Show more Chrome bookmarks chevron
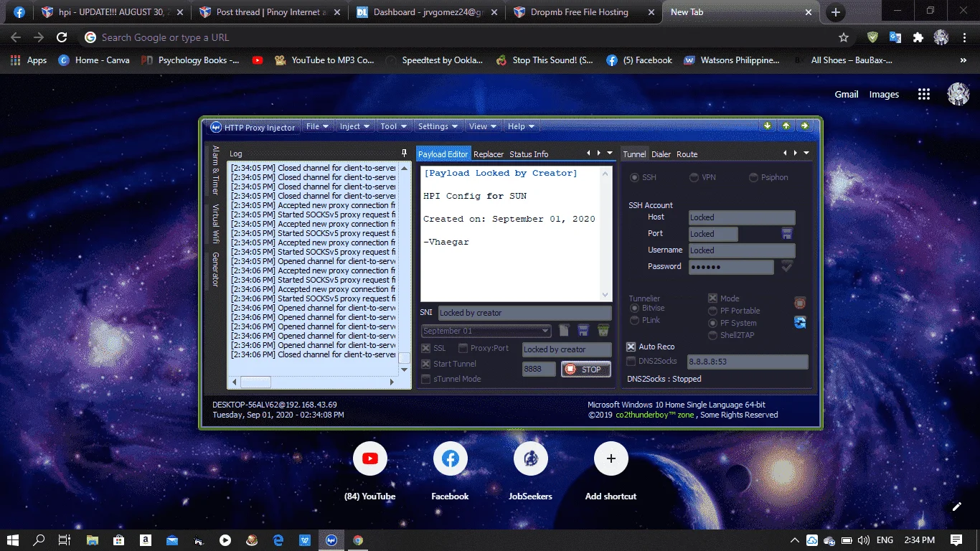The image size is (980, 551). 963,60
